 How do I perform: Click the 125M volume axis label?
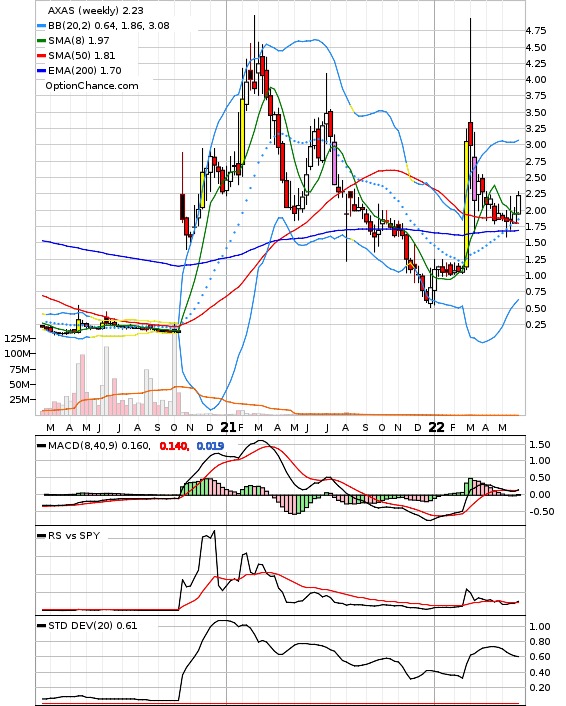point(17,338)
